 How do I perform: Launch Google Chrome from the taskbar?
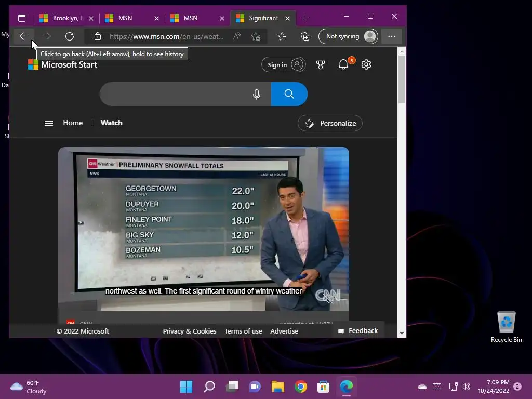pyautogui.click(x=301, y=387)
